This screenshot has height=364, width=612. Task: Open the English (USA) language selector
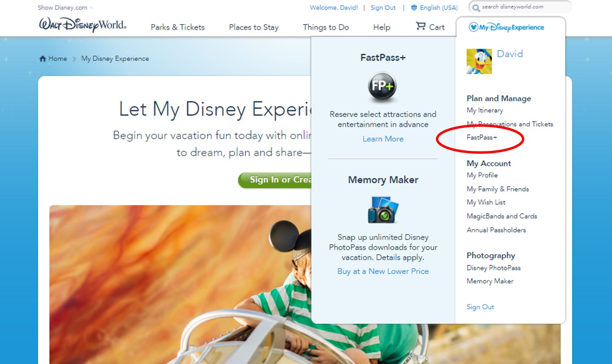[439, 7]
